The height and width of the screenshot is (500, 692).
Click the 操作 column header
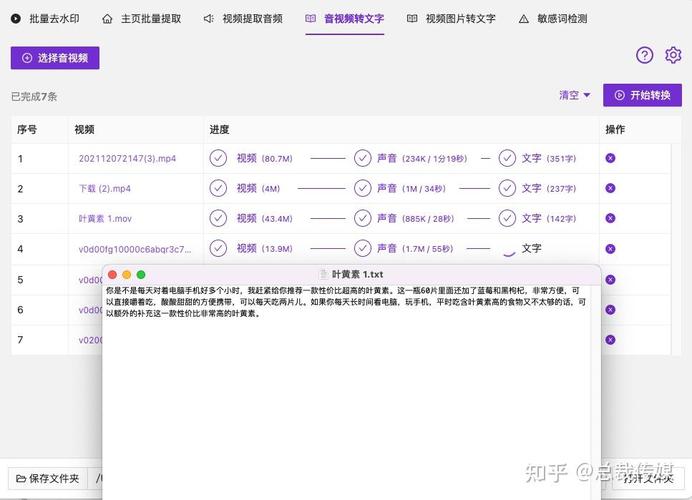[615, 129]
